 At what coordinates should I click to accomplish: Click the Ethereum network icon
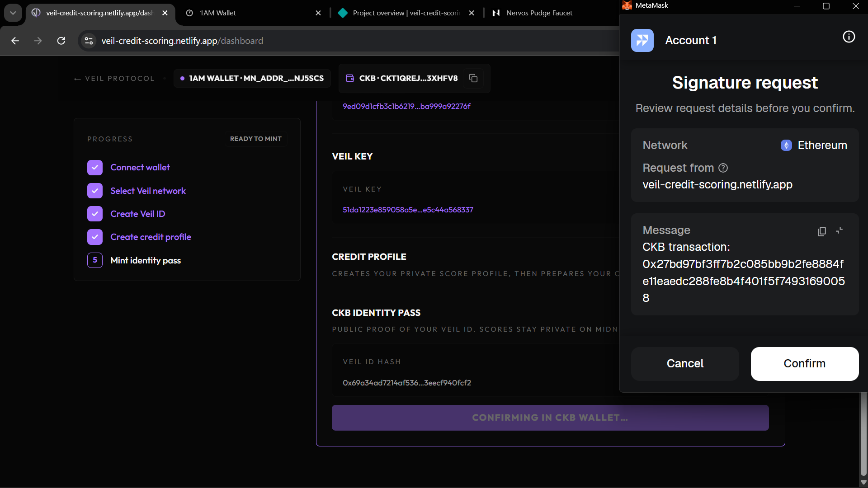[x=786, y=145]
